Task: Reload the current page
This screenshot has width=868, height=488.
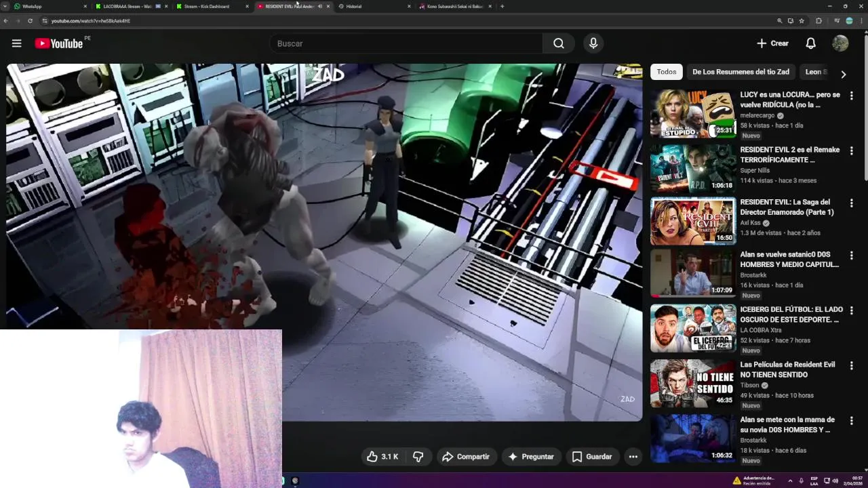Action: tap(30, 21)
